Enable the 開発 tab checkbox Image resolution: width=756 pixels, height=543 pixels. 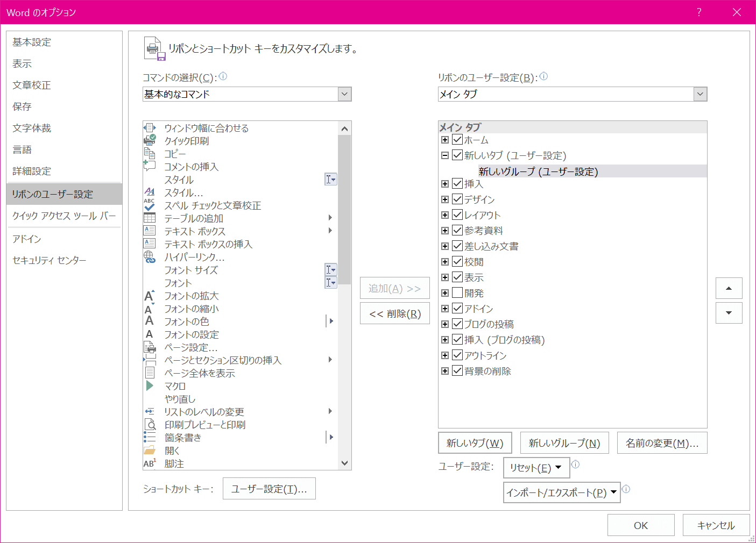tap(457, 292)
